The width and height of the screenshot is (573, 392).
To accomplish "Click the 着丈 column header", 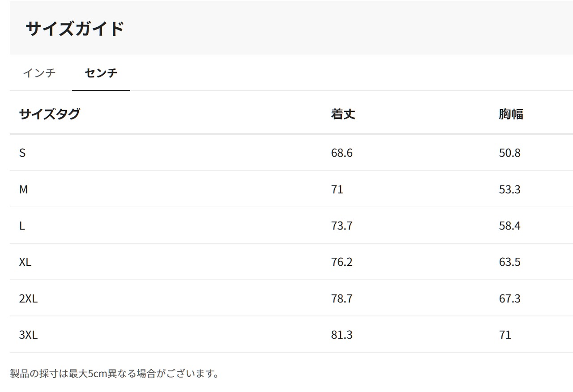I will 343,114.
